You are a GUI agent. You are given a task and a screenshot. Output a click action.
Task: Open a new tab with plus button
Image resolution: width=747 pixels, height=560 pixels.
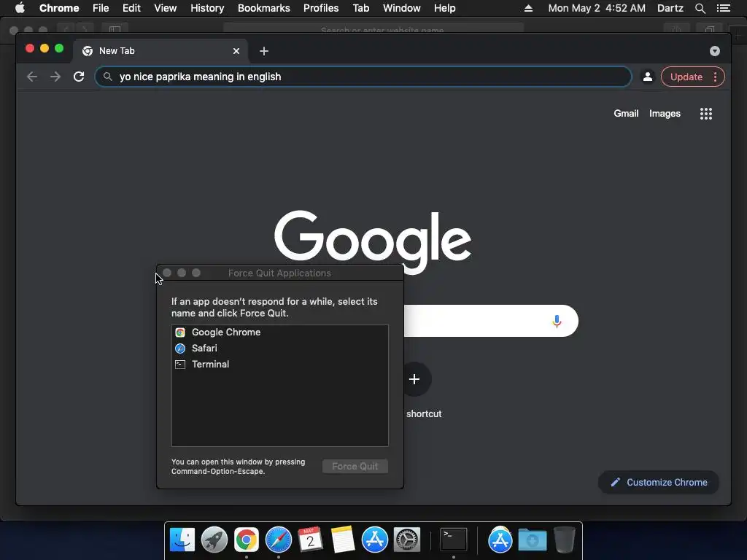pyautogui.click(x=264, y=51)
